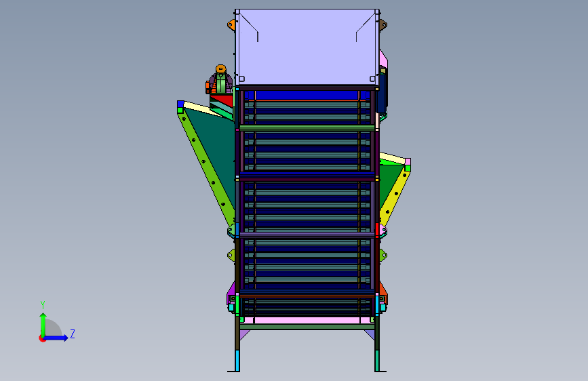This screenshot has height=381, width=588.
Task: Click the Y axis label
Action: click(x=43, y=305)
